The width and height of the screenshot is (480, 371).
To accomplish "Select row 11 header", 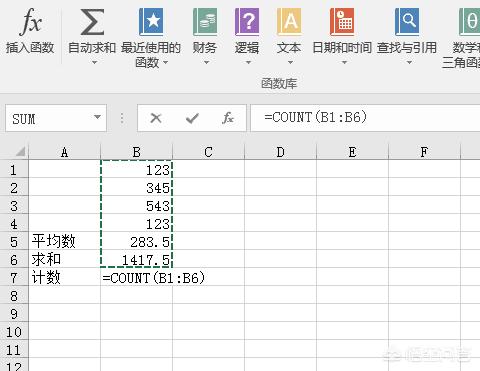I will coord(14,350).
